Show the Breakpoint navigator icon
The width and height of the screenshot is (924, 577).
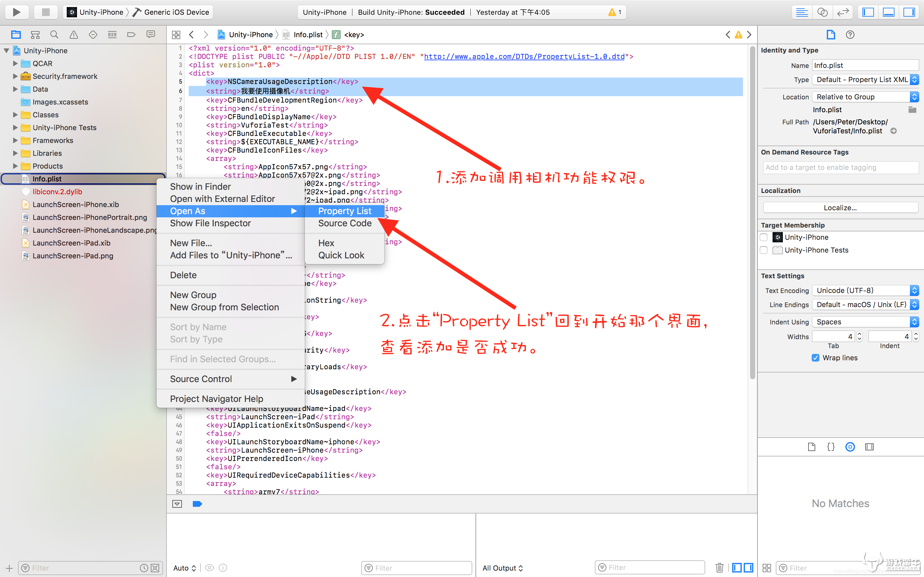point(131,35)
